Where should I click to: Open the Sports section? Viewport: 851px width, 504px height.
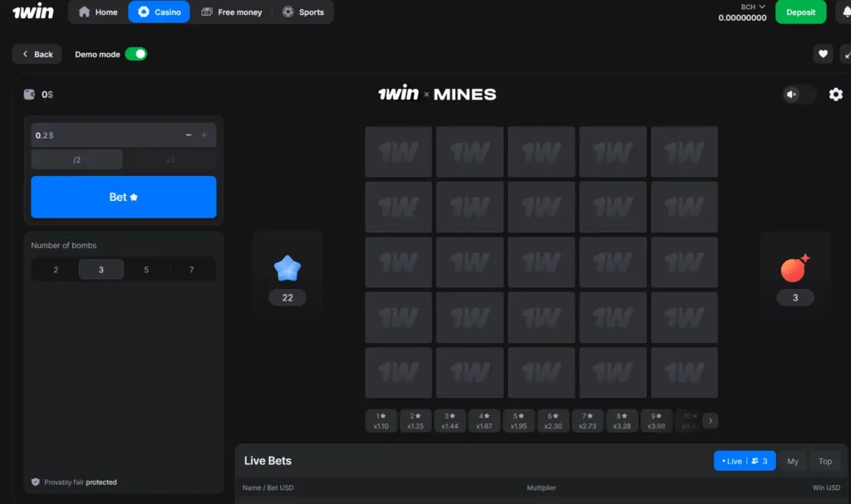click(304, 12)
